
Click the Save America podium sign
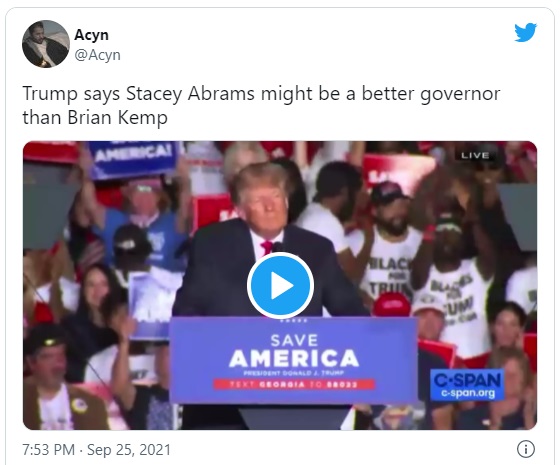(293, 360)
